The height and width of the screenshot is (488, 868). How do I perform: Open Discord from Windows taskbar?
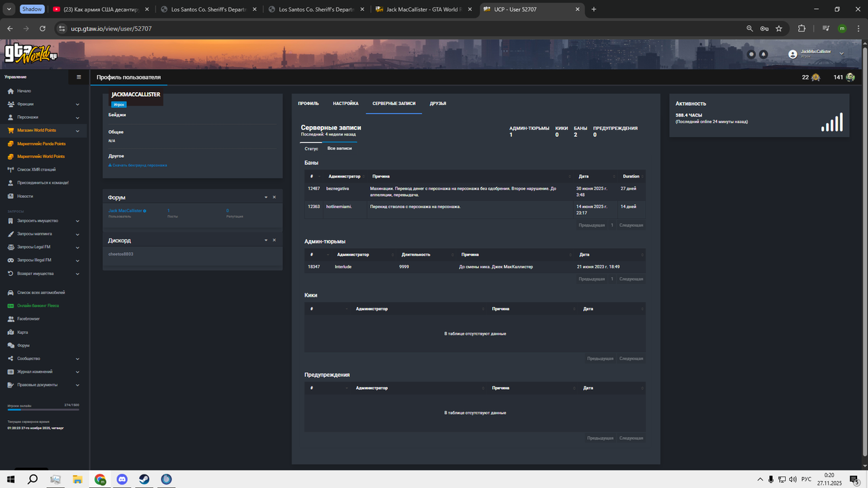tap(122, 479)
